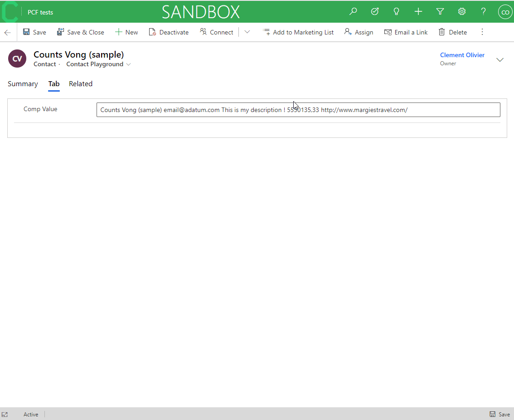Image resolution: width=514 pixels, height=420 pixels.
Task: Click the question mark help icon
Action: [x=483, y=12]
